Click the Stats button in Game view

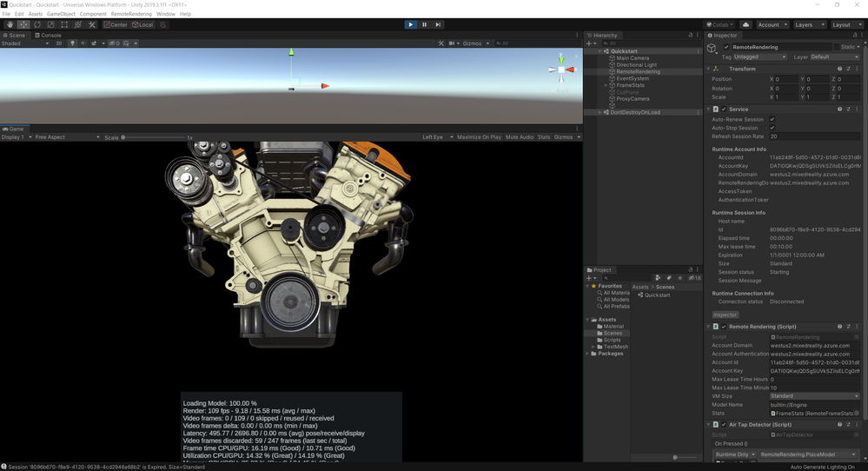544,137
